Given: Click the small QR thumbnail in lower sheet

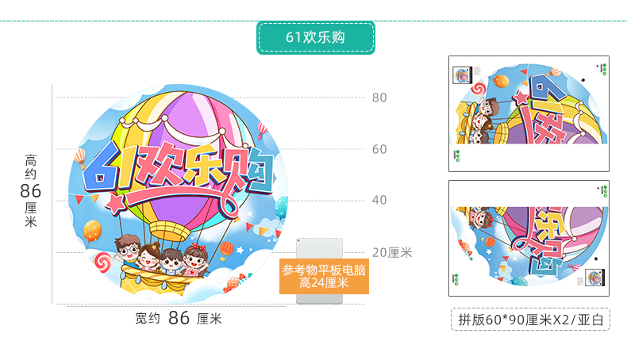Looking at the screenshot, I should click(594, 278).
